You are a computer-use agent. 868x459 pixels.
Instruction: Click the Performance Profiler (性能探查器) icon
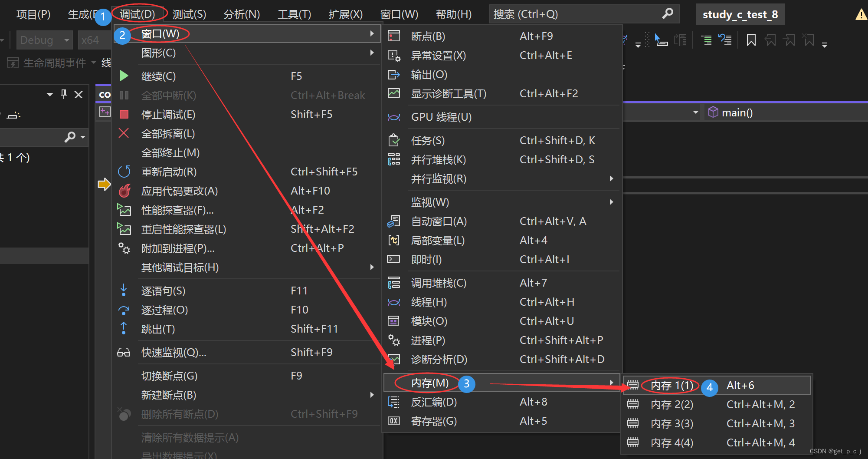point(124,210)
